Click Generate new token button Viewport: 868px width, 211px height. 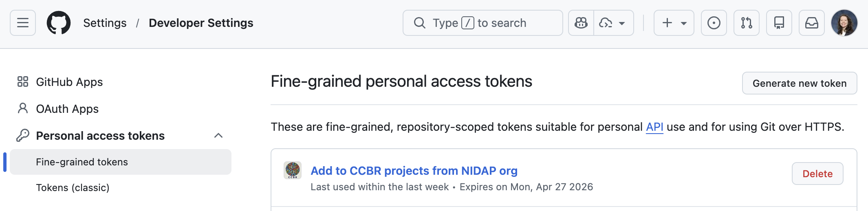pyautogui.click(x=799, y=84)
